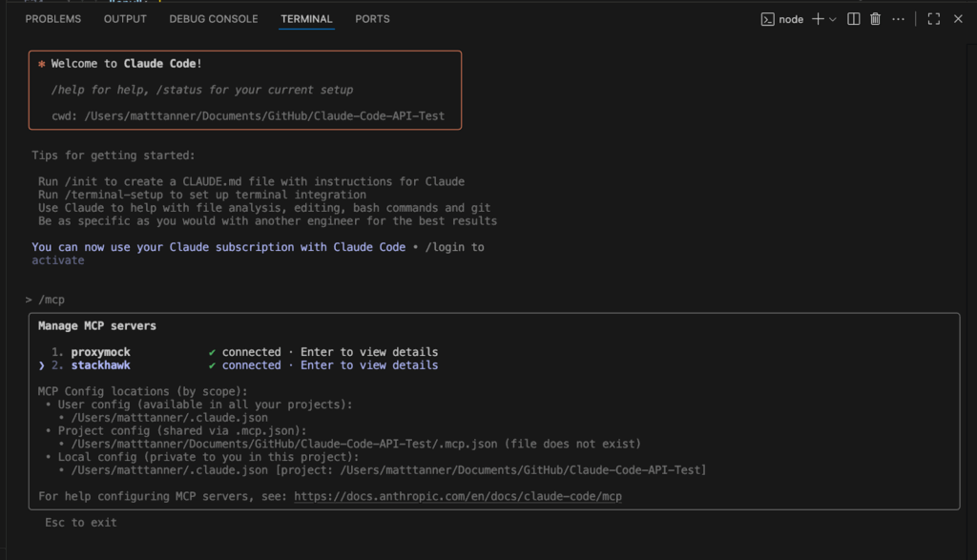Close the bottom panel
977x560 pixels.
pyautogui.click(x=958, y=19)
